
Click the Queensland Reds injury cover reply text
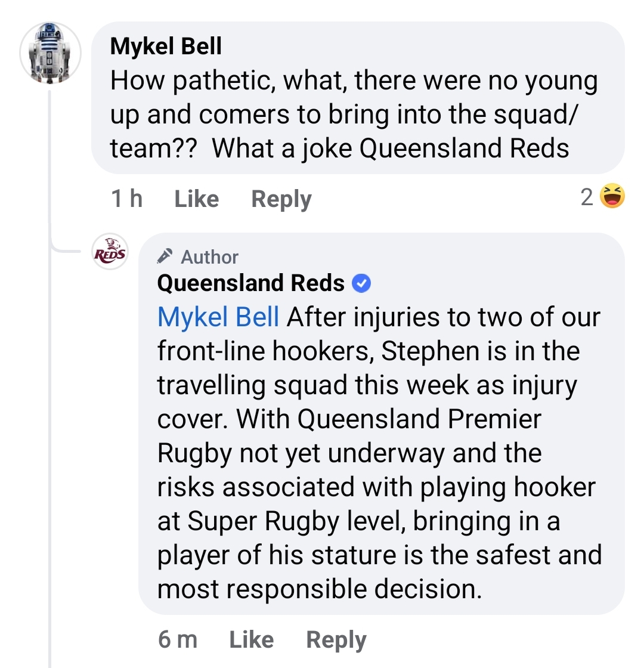379,453
